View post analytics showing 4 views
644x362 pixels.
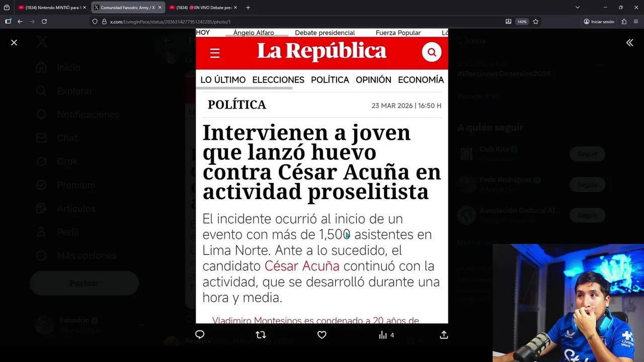(386, 335)
